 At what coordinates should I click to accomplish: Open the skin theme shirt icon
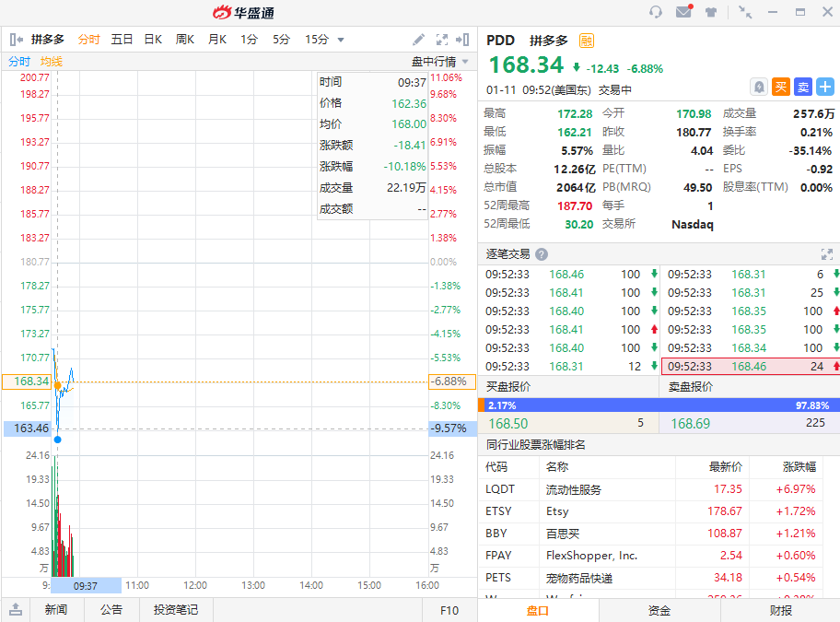711,12
